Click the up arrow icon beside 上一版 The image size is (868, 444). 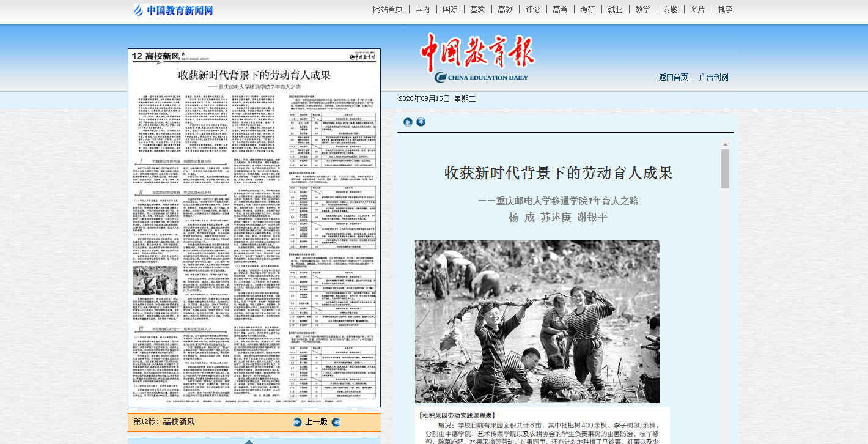[297, 422]
